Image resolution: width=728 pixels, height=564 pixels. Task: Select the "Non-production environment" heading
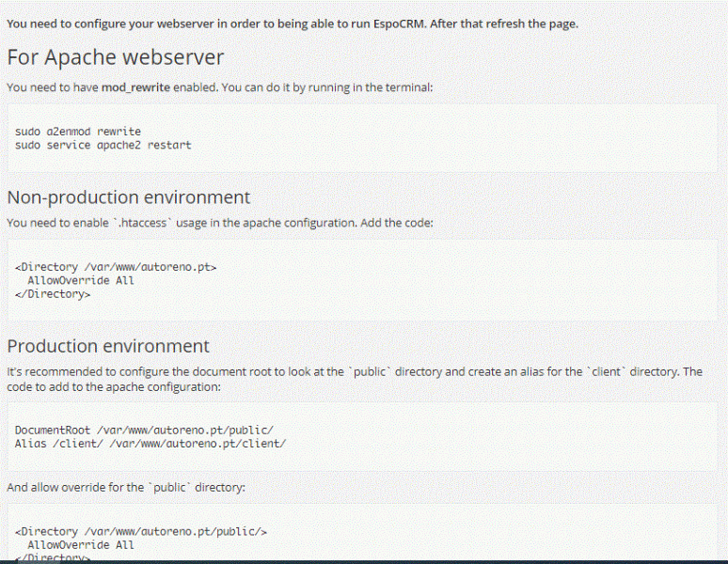[129, 197]
